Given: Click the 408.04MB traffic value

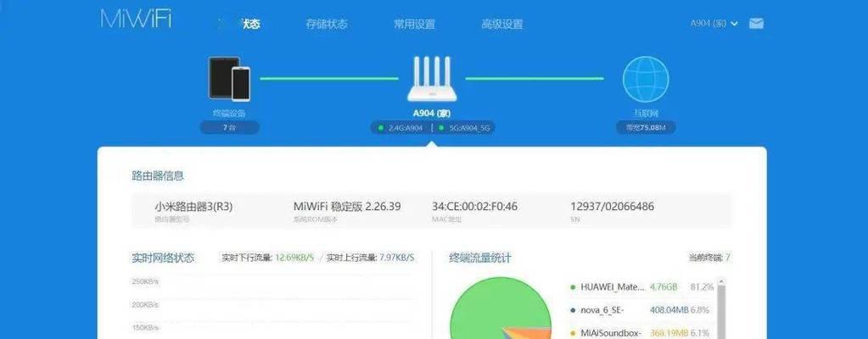Looking at the screenshot, I should pos(669,310).
